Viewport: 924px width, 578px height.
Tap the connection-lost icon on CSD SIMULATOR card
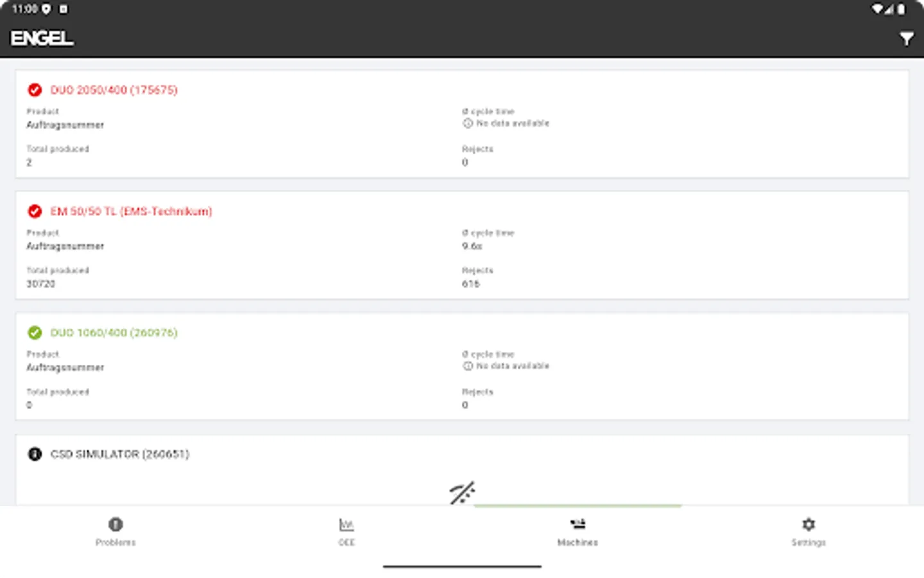461,492
